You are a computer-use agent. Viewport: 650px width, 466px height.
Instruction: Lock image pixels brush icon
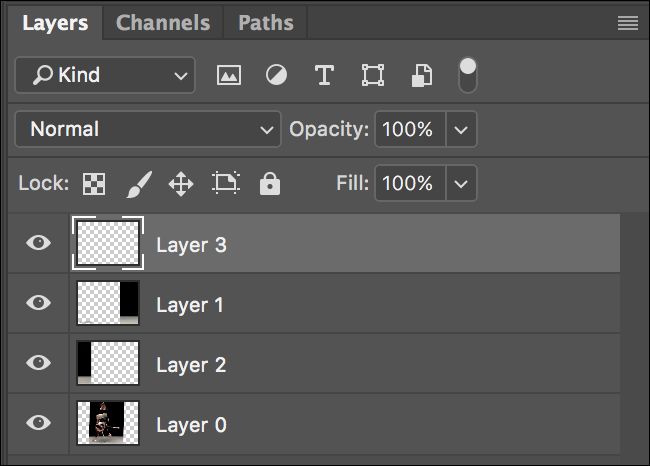coord(139,184)
